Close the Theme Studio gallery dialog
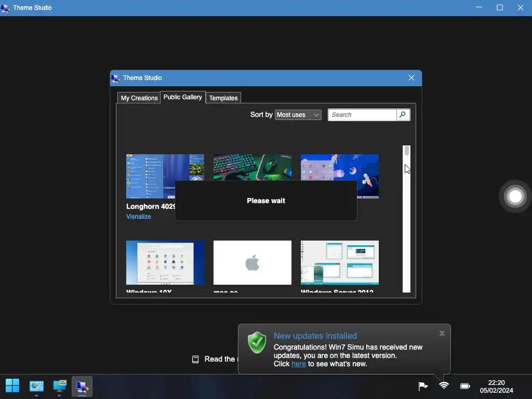This screenshot has width=532, height=399. [x=411, y=78]
